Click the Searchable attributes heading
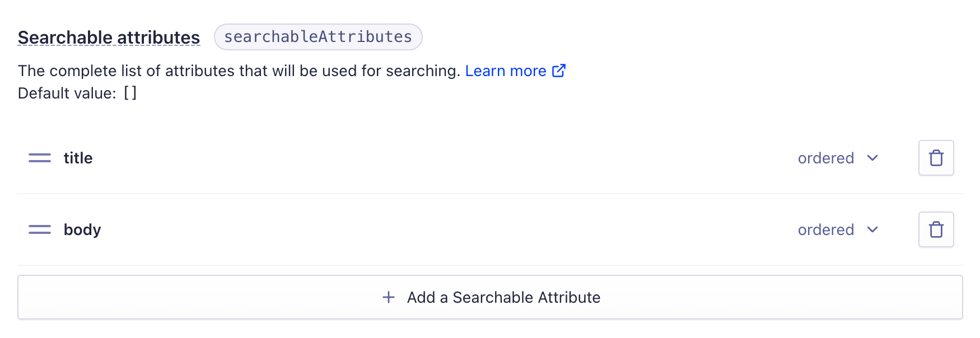The width and height of the screenshot is (980, 338). pos(109,37)
